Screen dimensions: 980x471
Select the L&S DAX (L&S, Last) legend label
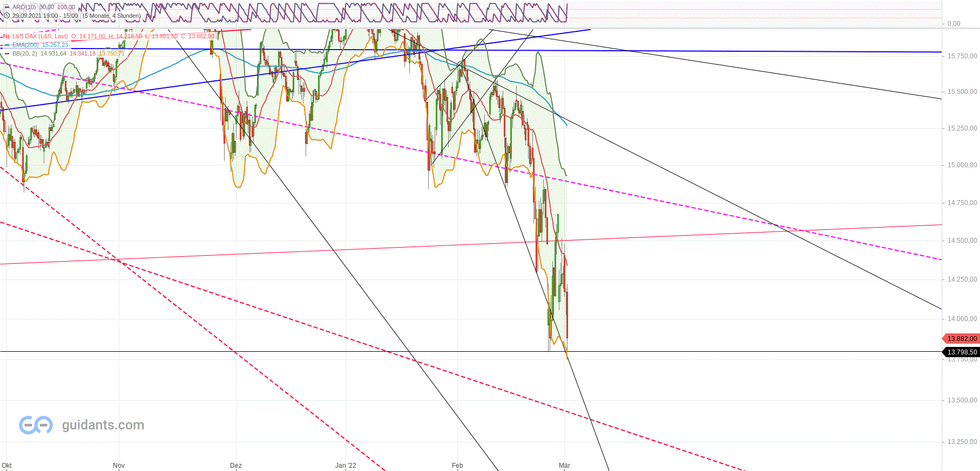(x=40, y=36)
